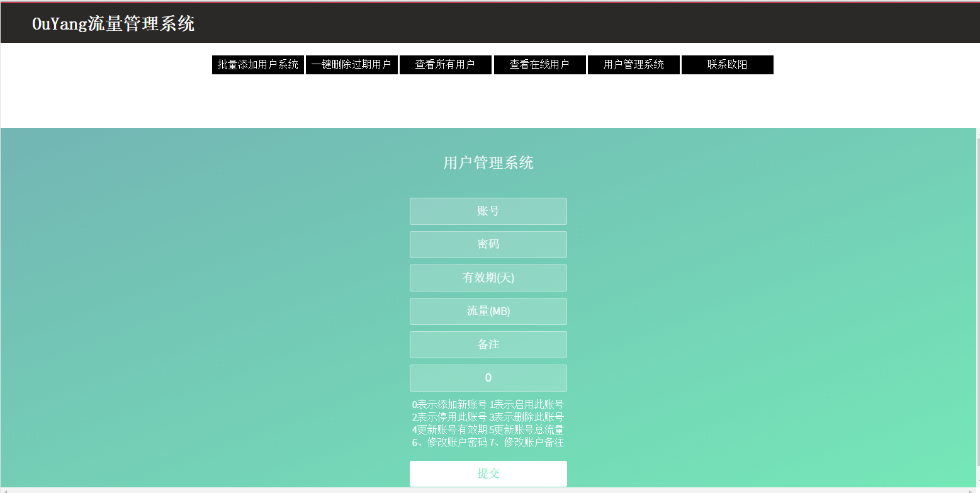Image resolution: width=980 pixels, height=493 pixels.
Task: Go to 查看所有用户
Action: click(x=445, y=65)
